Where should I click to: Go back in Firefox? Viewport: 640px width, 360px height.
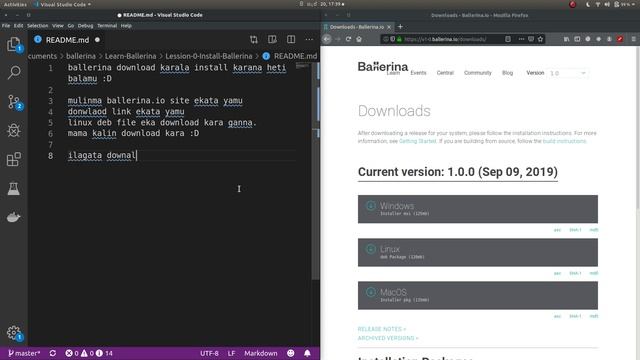coord(327,39)
